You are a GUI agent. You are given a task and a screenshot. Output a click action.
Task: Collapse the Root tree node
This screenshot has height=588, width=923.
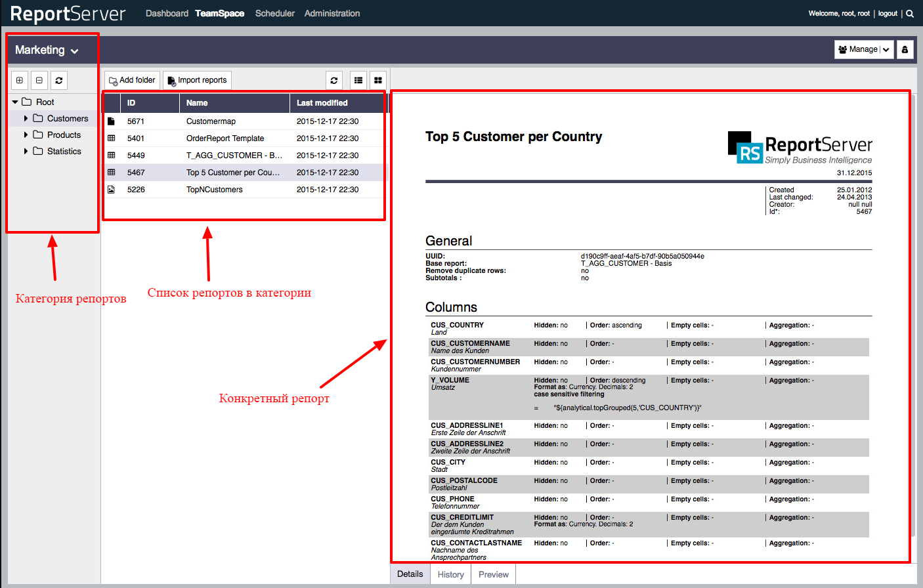[x=15, y=102]
